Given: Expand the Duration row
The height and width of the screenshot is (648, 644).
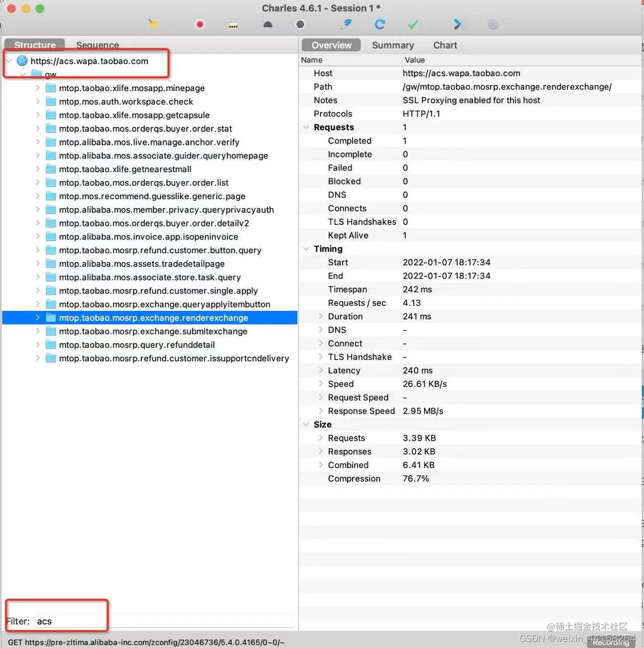Looking at the screenshot, I should pos(321,316).
